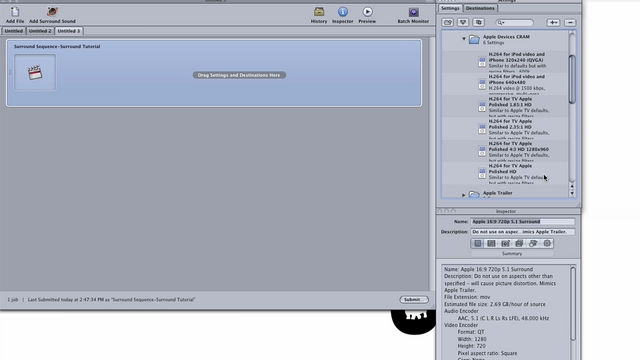Click the 'Estimated file size' summary line
The image size is (640, 360).
[495, 304]
